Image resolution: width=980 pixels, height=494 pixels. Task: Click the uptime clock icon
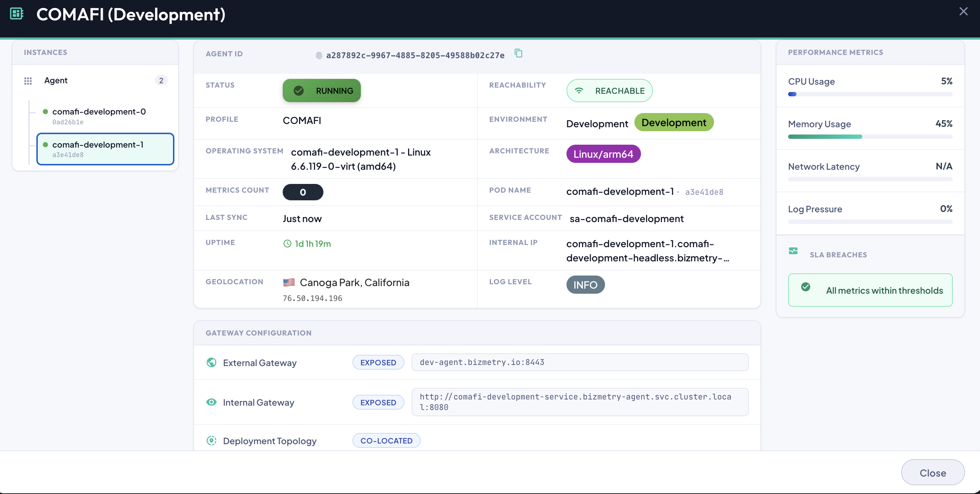pyautogui.click(x=287, y=244)
